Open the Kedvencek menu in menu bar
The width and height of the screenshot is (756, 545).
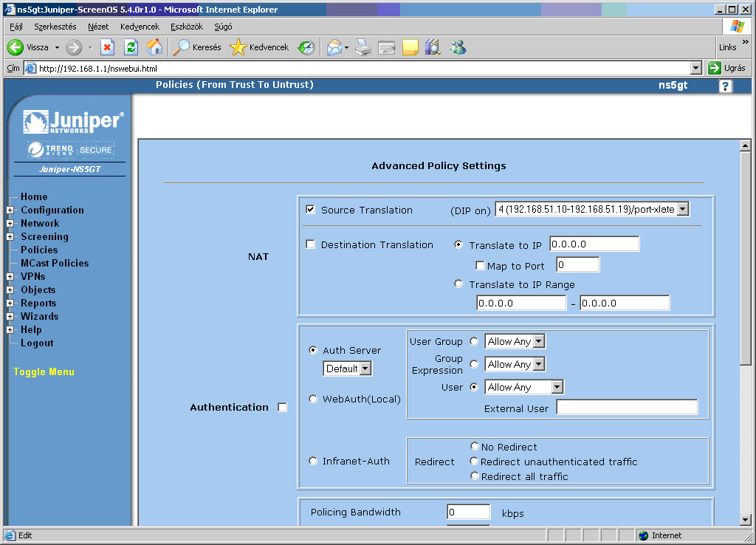[x=140, y=27]
